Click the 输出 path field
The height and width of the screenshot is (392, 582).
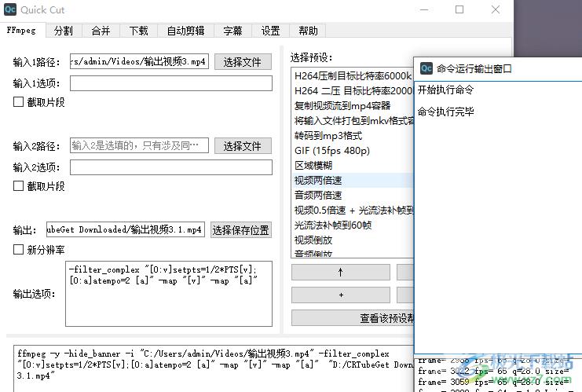pyautogui.click(x=126, y=229)
